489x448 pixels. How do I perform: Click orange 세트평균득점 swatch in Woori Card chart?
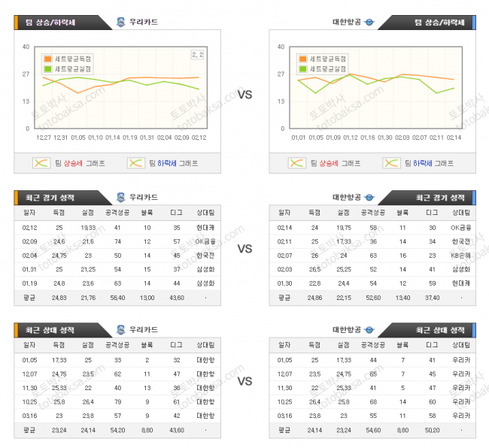click(48, 59)
